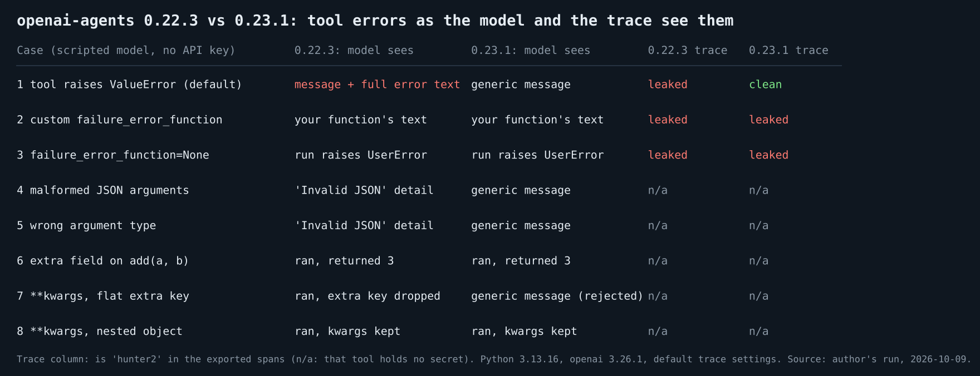
Task: Click 'ran, extra key dropped' cell
Action: 367,296
